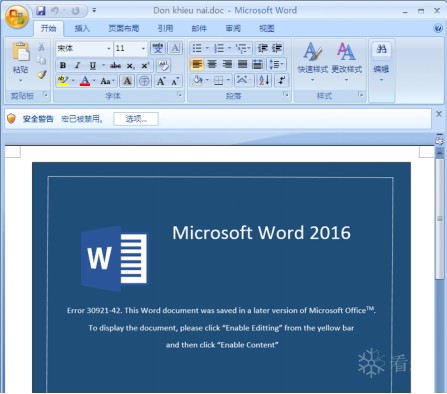Screen dimensions: 447x394
Task: Switch to the 插入 tab
Action: coord(82,29)
